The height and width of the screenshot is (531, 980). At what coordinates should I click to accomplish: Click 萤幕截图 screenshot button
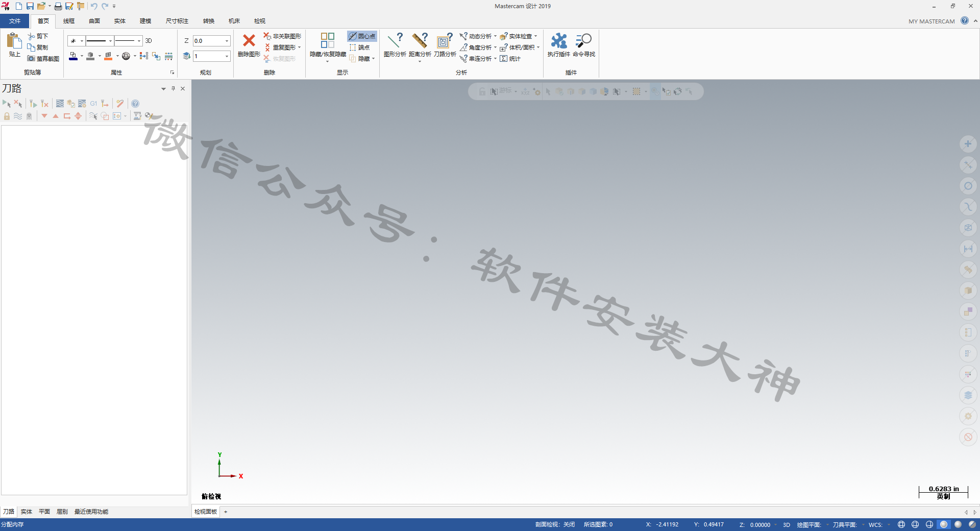pyautogui.click(x=43, y=59)
